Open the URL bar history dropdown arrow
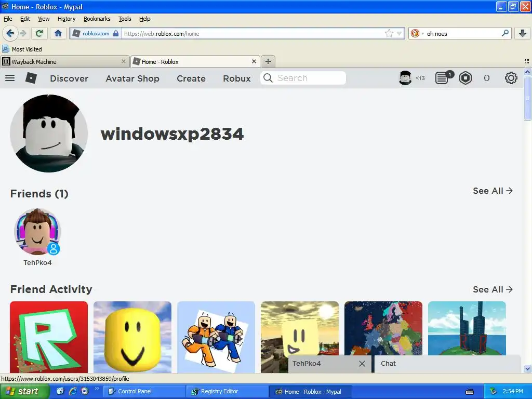532x399 pixels. pos(399,33)
